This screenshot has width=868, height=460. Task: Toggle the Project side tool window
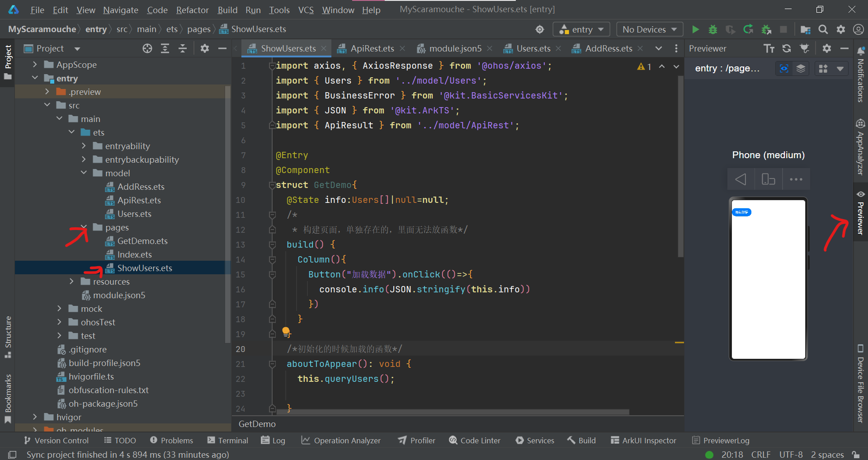point(8,62)
